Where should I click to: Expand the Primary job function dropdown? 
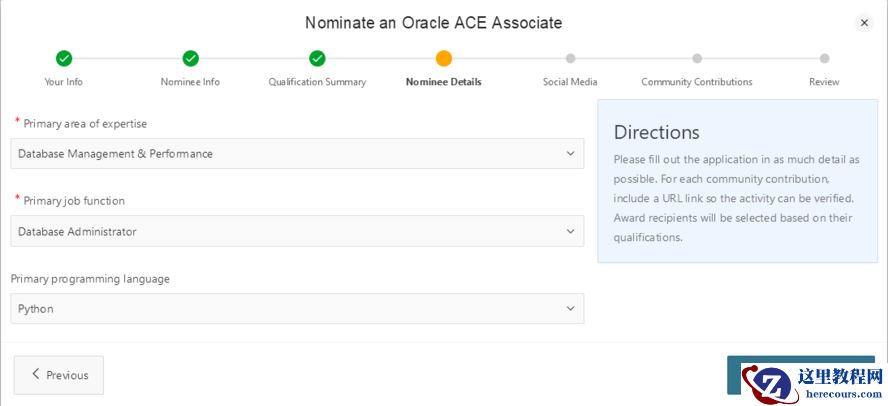point(297,232)
